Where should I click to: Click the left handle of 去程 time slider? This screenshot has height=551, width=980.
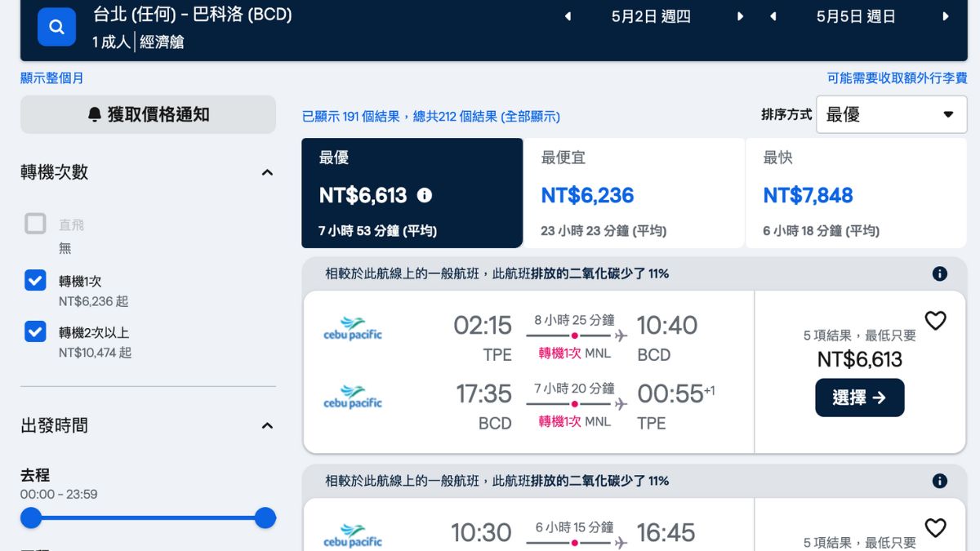pyautogui.click(x=31, y=518)
